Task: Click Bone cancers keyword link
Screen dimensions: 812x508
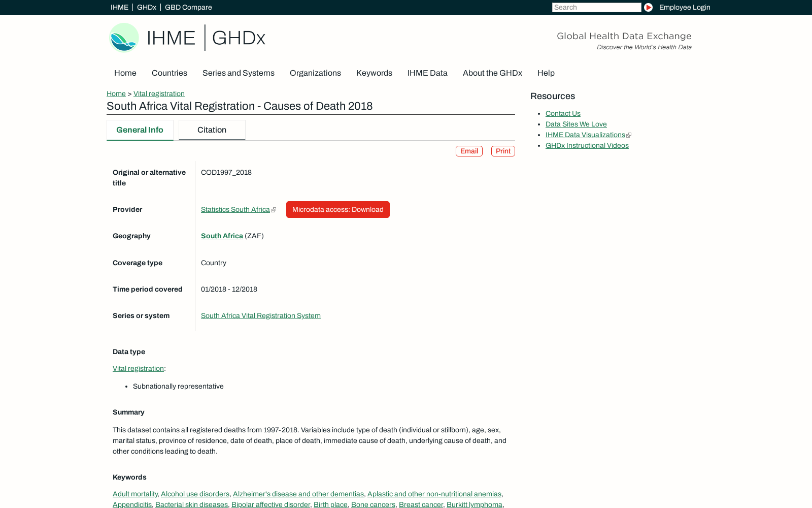Action: pos(373,504)
